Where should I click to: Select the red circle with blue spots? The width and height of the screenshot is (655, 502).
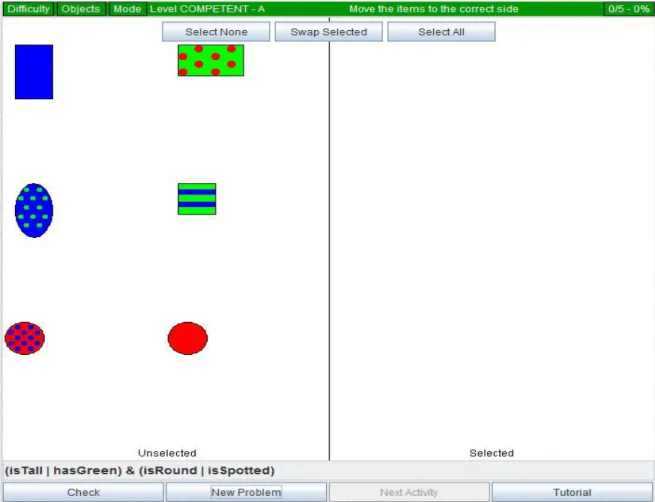pyautogui.click(x=25, y=338)
